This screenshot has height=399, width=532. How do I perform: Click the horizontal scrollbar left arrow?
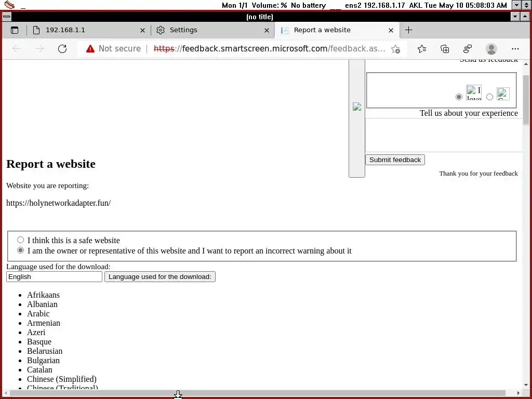pos(6,393)
